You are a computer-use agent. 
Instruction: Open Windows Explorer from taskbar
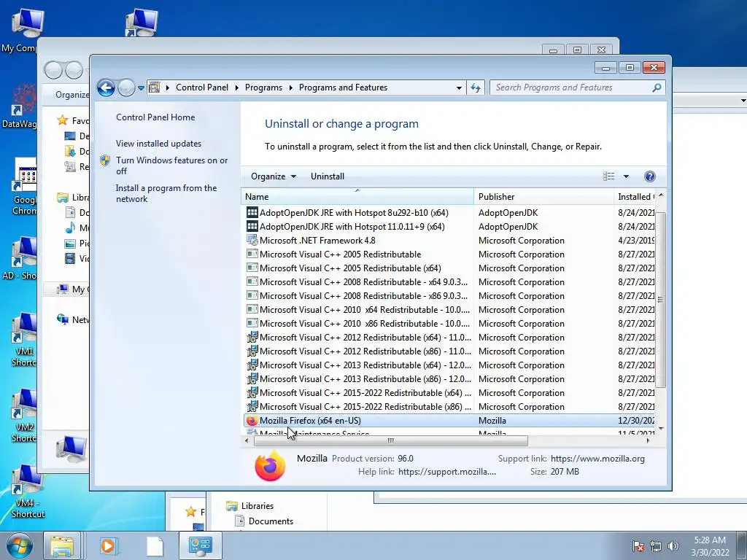point(63,545)
